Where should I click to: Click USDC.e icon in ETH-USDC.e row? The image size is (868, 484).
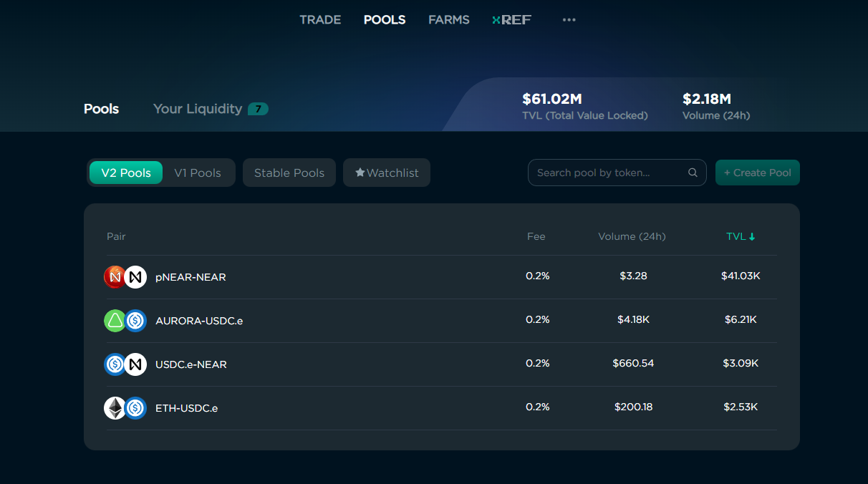pyautogui.click(x=135, y=408)
